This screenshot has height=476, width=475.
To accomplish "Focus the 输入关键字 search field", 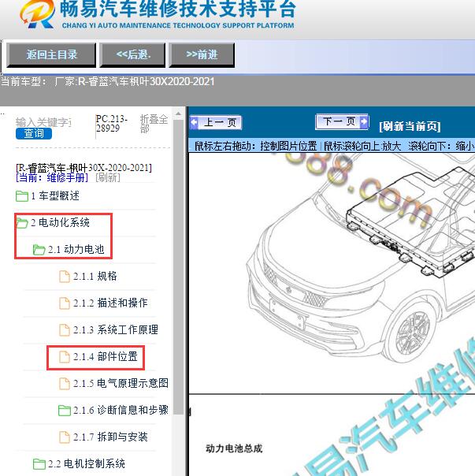I will (x=43, y=122).
